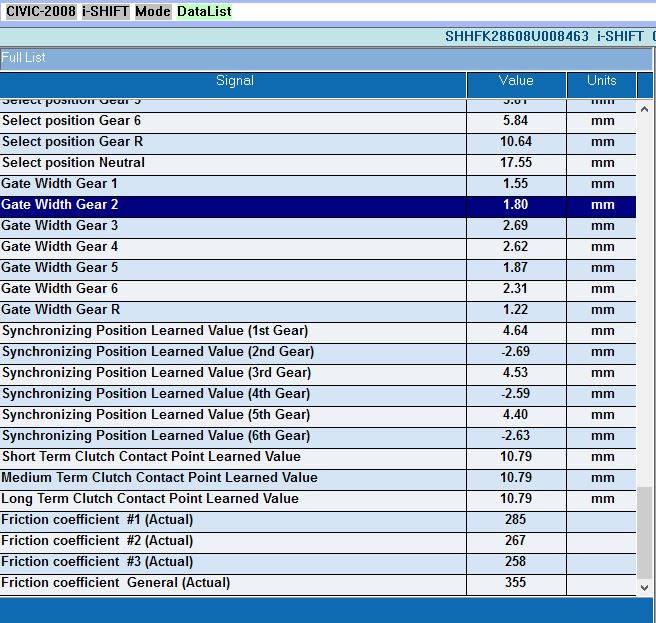
Task: Select Short Term Clutch Contact Point row
Action: 318,459
